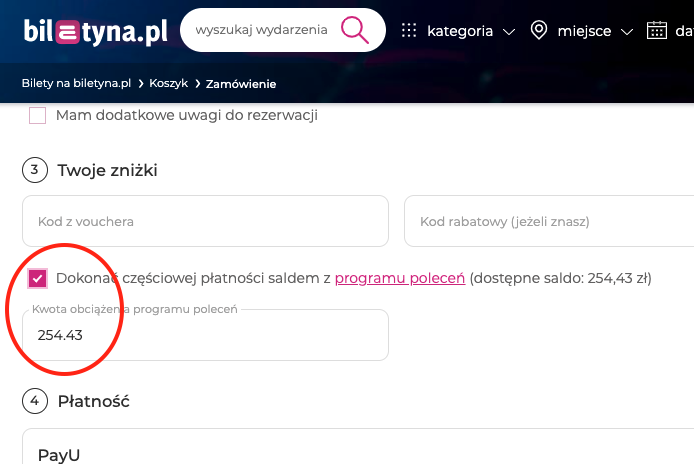Viewport: 694px width, 464px height.
Task: Click the breadcrumb chevron after Koszyk
Action: pyautogui.click(x=197, y=84)
